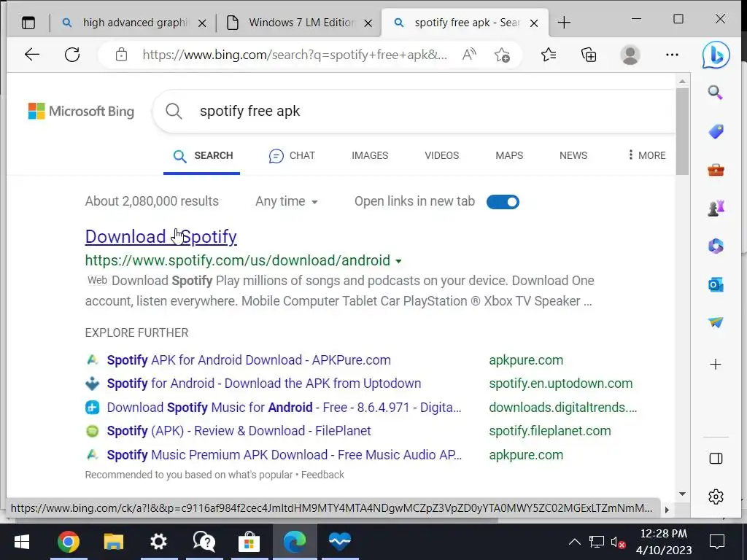
Task: Open the profile avatar icon
Action: coord(630,55)
